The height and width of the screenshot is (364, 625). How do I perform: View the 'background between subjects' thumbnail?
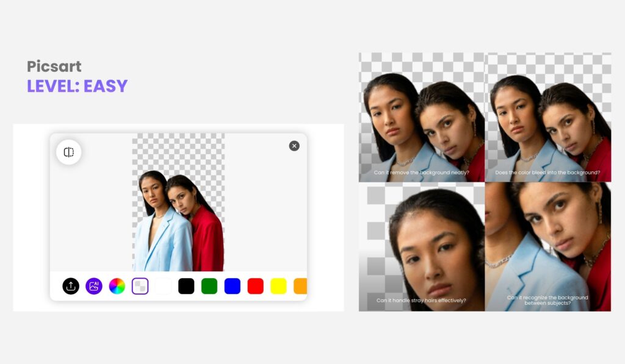[x=548, y=246]
